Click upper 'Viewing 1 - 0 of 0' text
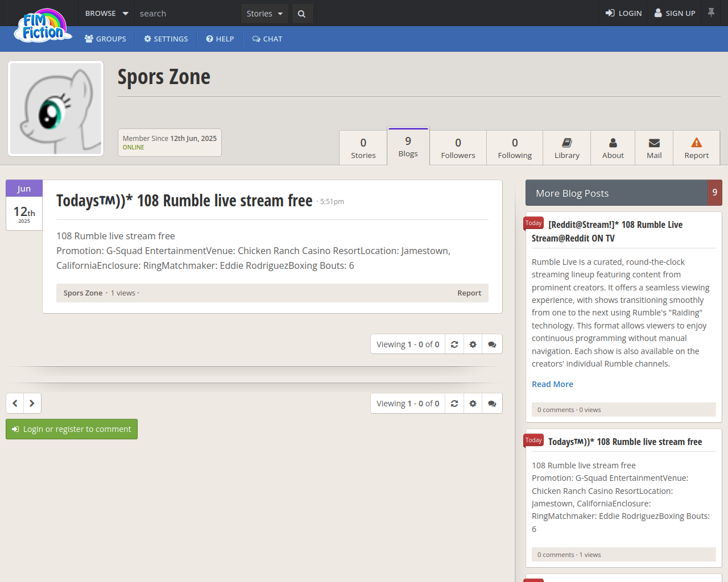 [408, 344]
